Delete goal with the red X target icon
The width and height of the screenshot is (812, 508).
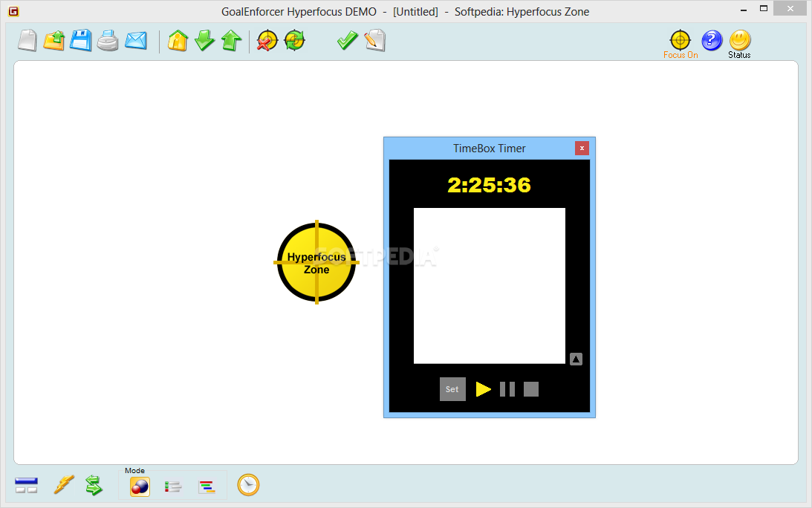click(267, 40)
